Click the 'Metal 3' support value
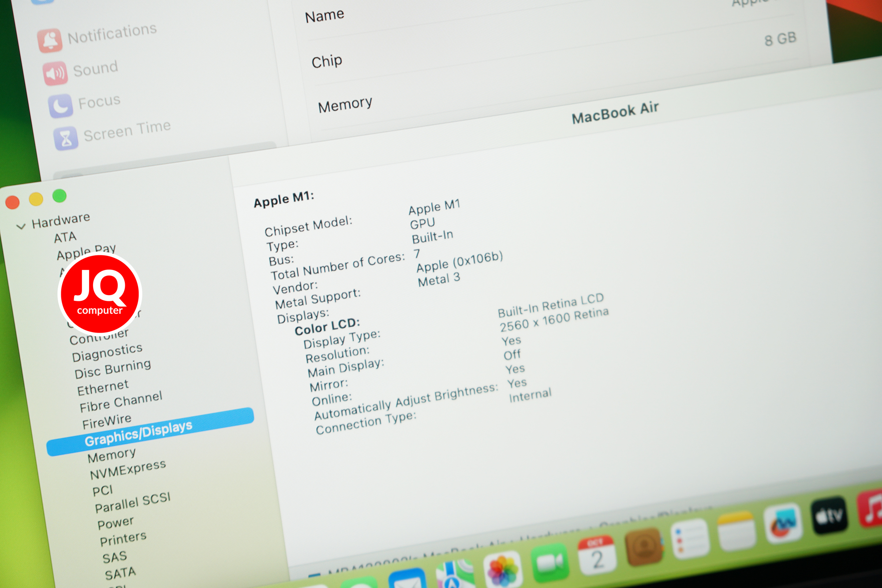The width and height of the screenshot is (882, 588). click(439, 280)
